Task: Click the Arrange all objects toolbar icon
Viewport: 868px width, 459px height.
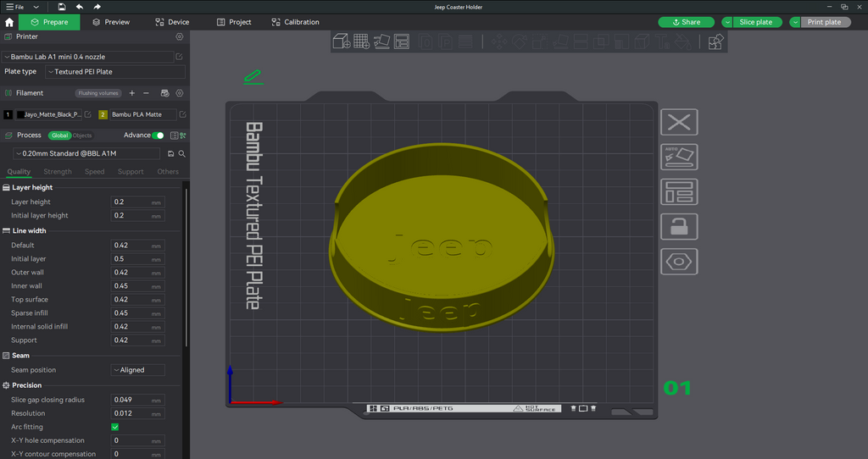Action: (x=401, y=41)
